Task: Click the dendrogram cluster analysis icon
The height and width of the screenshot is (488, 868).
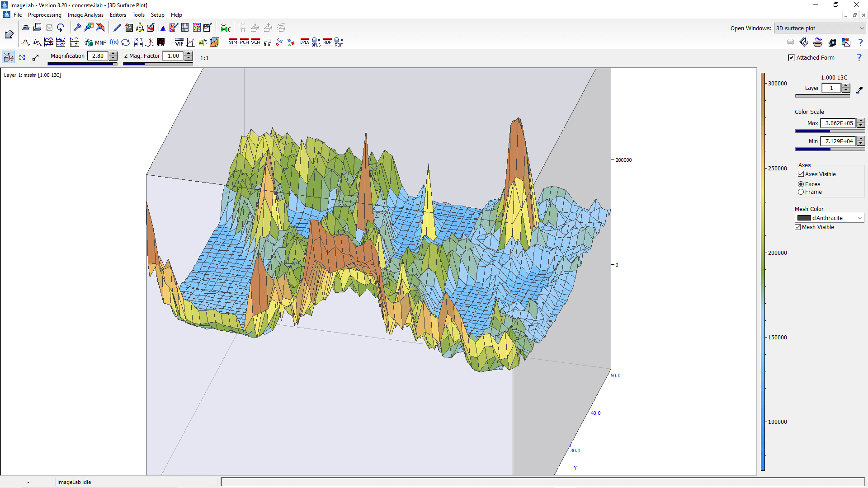Action: pos(268,42)
